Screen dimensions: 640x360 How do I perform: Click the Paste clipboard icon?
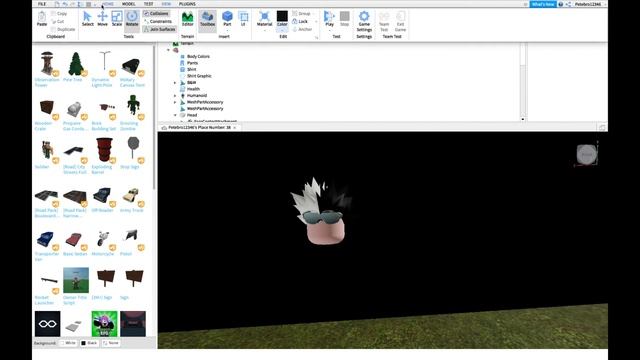pyautogui.click(x=42, y=19)
